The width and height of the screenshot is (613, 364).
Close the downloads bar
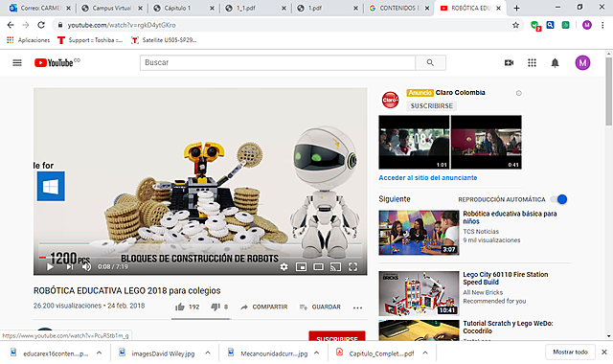604,352
